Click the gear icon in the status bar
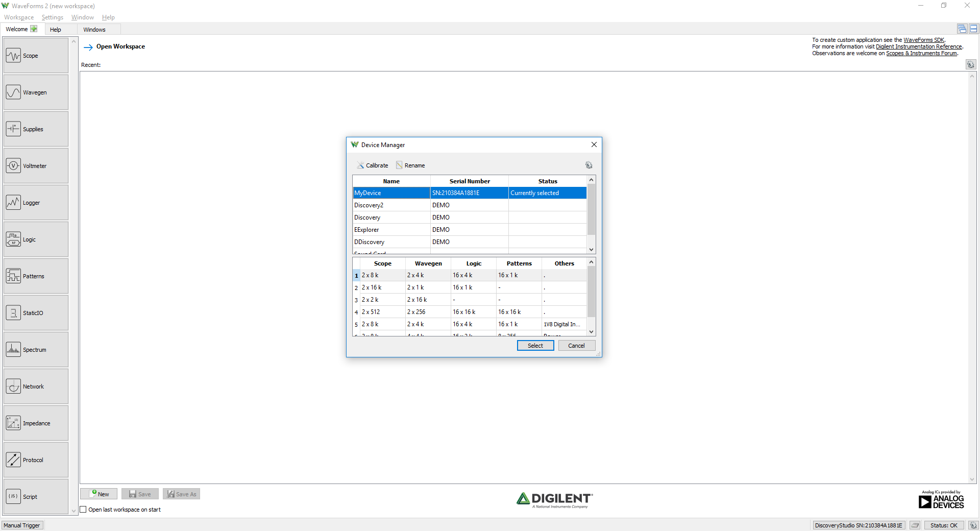 click(x=973, y=525)
